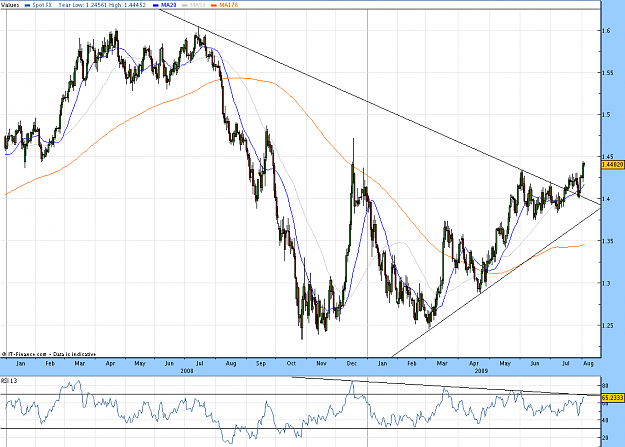Click the 2008 year label on the time axis
The image size is (625, 447).
pyautogui.click(x=187, y=371)
